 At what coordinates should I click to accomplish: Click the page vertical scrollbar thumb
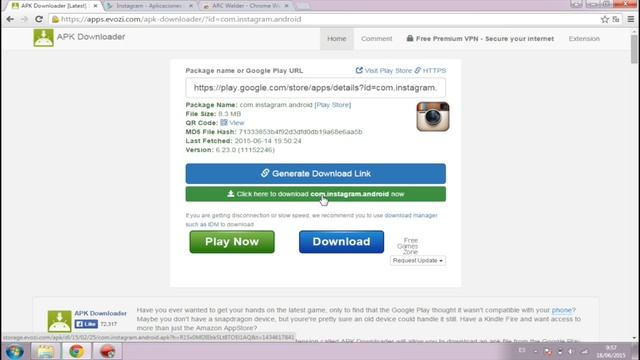634,49
